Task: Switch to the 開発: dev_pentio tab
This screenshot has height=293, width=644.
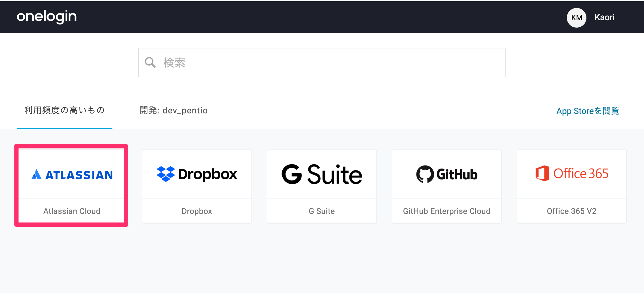Action: click(174, 110)
